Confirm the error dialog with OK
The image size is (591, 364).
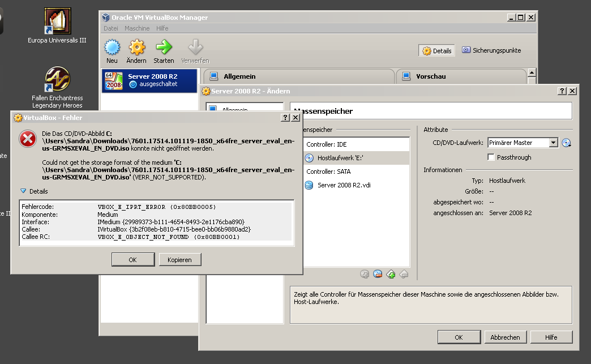[133, 260]
